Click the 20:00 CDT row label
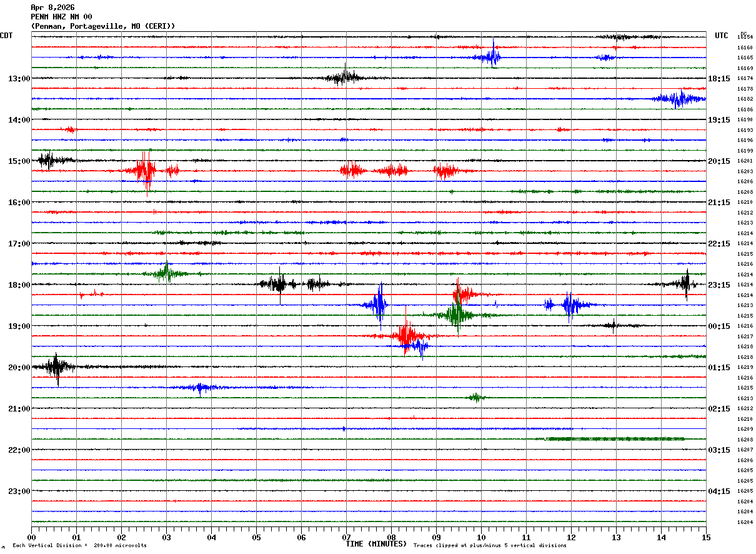This screenshot has height=554, width=756. coord(19,368)
